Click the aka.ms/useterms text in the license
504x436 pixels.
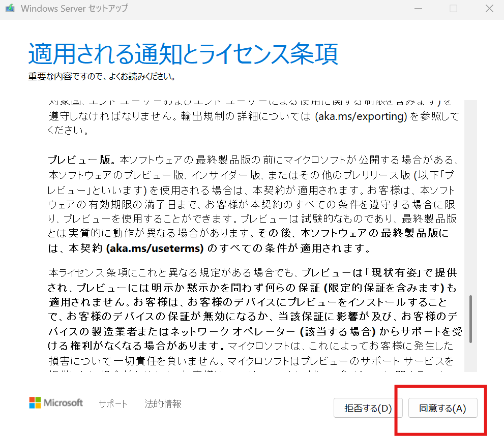[155, 248]
